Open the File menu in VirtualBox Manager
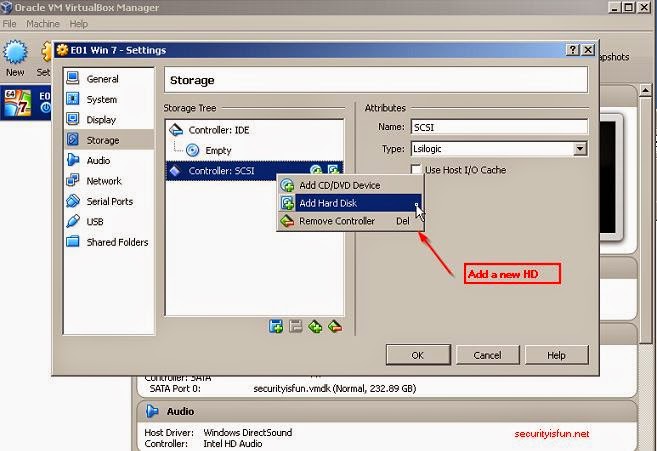Viewport: 657px width, 451px height. coord(9,24)
